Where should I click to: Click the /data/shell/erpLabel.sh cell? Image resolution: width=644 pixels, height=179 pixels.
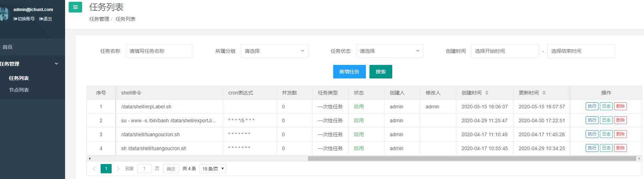tap(169, 107)
